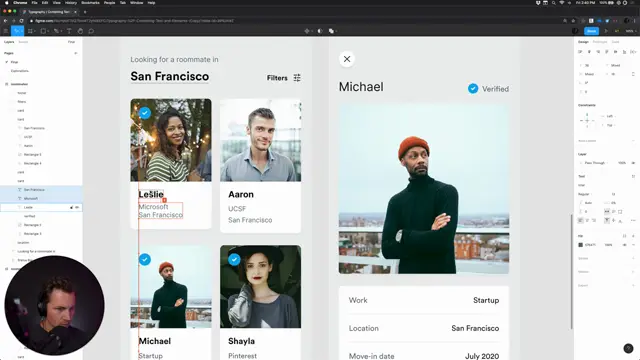640x360 pixels.
Task: Click the Aaron name text
Action: click(241, 195)
